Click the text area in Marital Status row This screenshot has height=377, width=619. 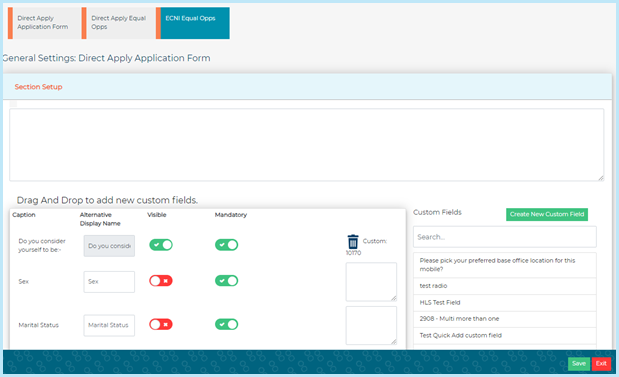[371, 325]
